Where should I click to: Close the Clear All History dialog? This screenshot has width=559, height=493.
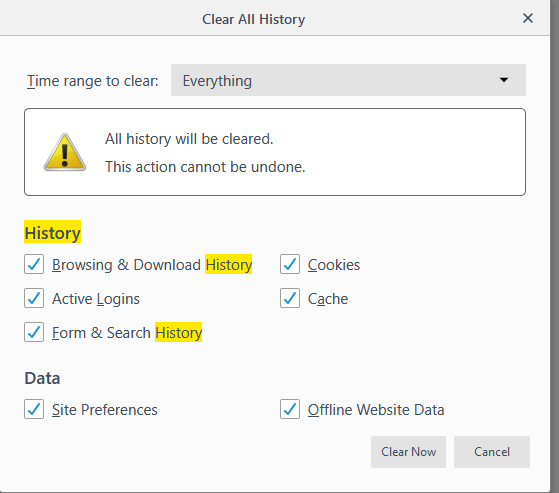click(528, 18)
